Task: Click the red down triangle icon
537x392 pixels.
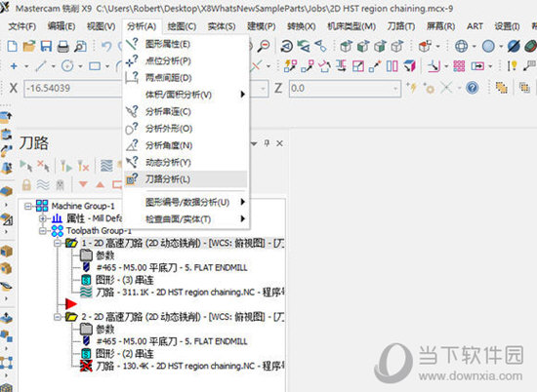Action: (83, 184)
